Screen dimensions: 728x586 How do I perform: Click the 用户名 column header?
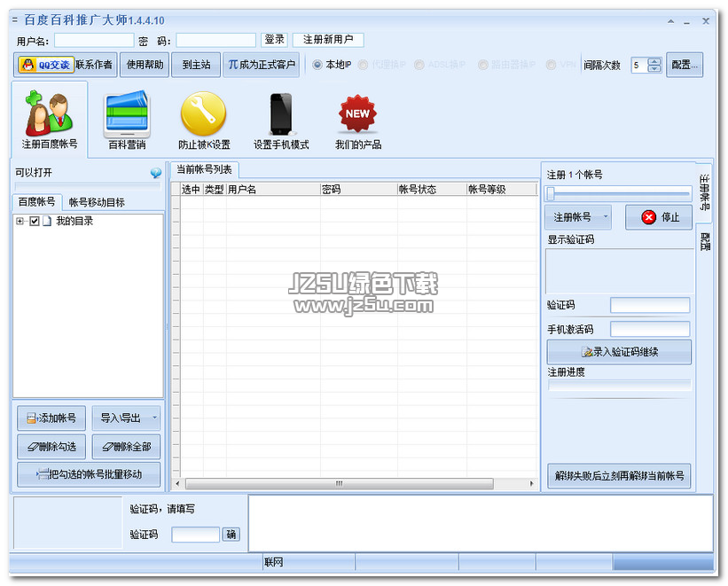[x=273, y=190]
